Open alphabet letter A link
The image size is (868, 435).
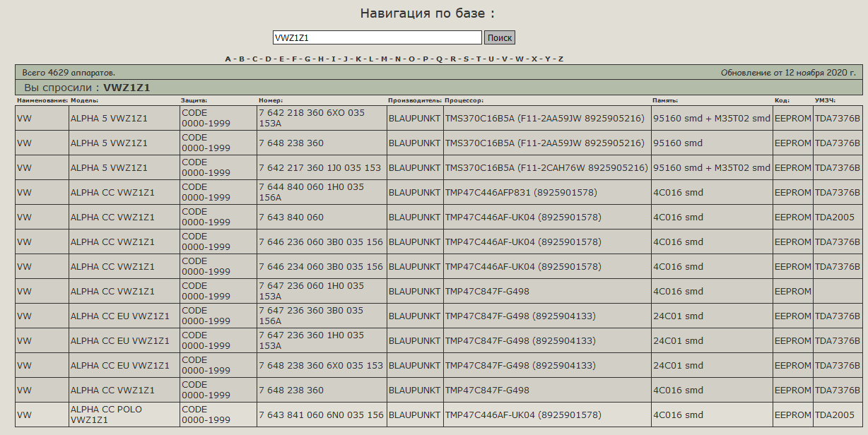(x=228, y=59)
